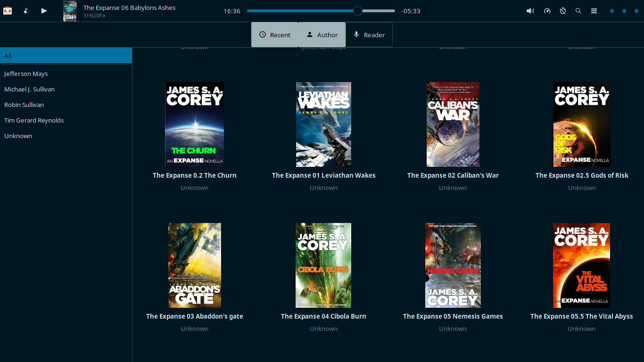Switch to the Author tab
This screenshot has height=362, width=644.
(x=322, y=35)
